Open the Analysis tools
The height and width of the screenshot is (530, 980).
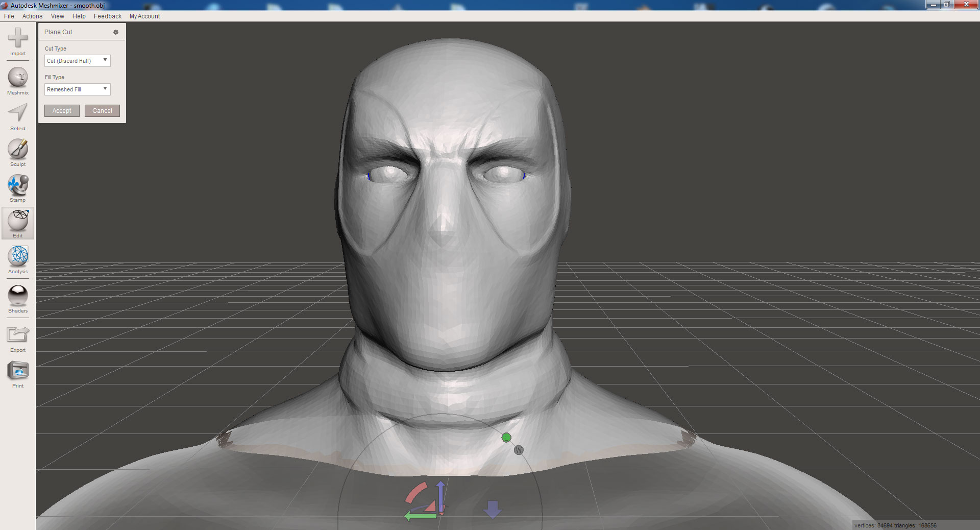coord(18,260)
